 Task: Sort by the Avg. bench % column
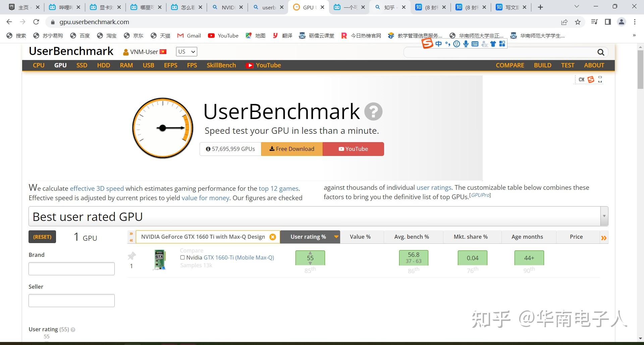(x=412, y=237)
